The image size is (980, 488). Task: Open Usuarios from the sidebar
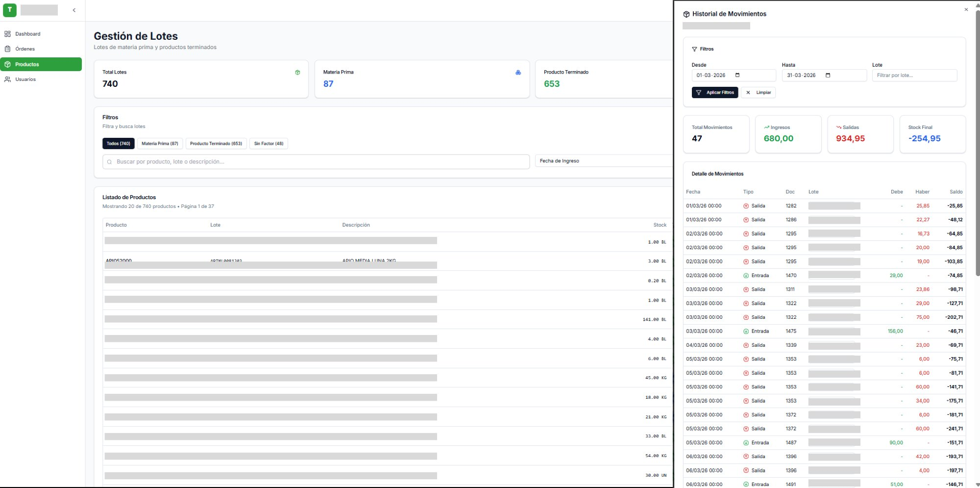(x=25, y=79)
